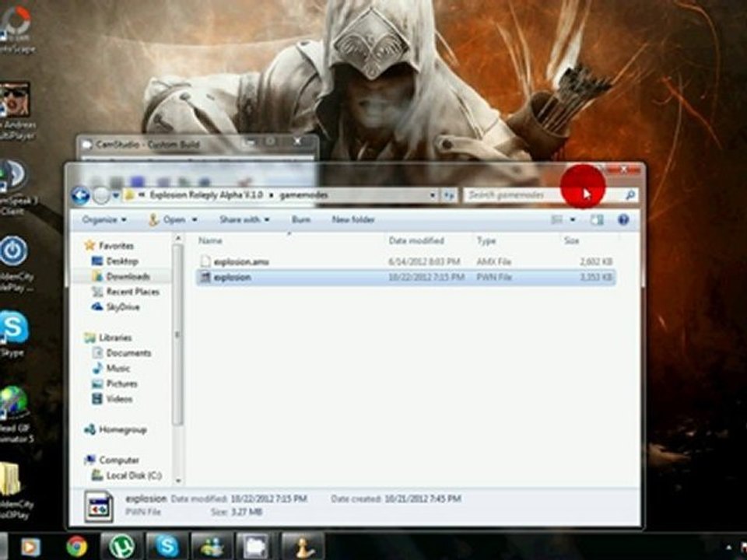Click the gamemodes breadcrumb in address bar
Image resolution: width=747 pixels, height=560 pixels.
pos(303,194)
